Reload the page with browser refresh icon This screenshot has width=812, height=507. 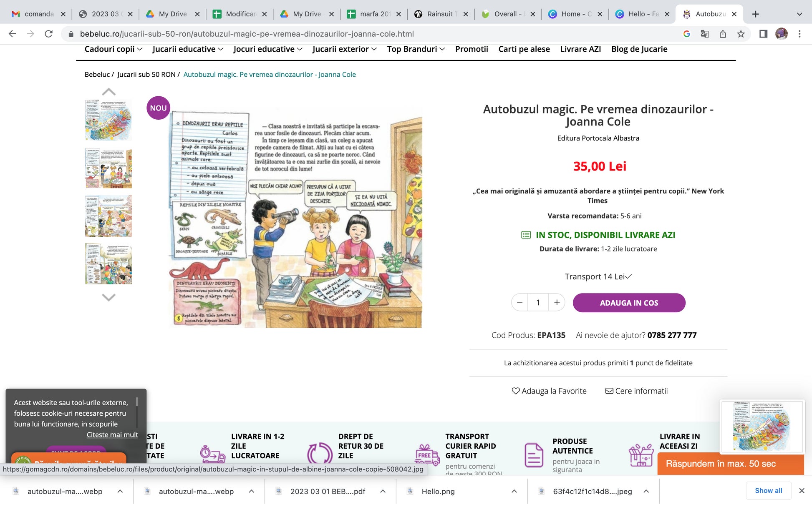click(x=49, y=34)
